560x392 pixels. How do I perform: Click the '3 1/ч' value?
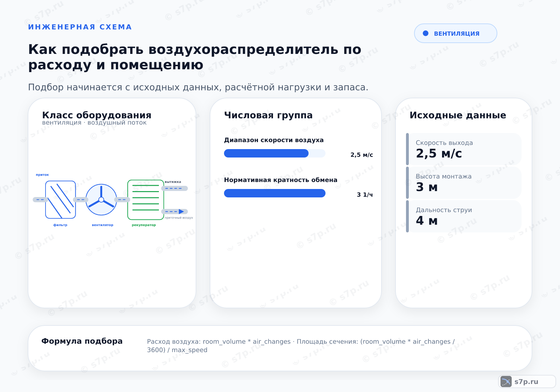point(365,195)
